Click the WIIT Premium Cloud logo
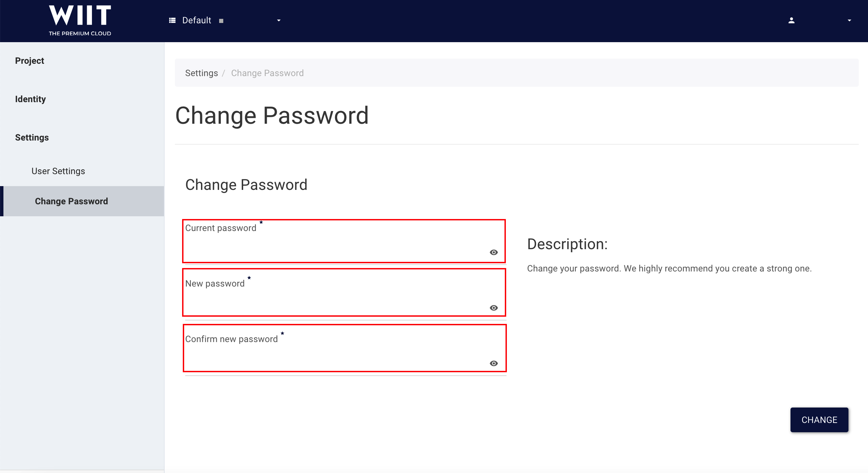Viewport: 868px width, 473px height. (80, 21)
